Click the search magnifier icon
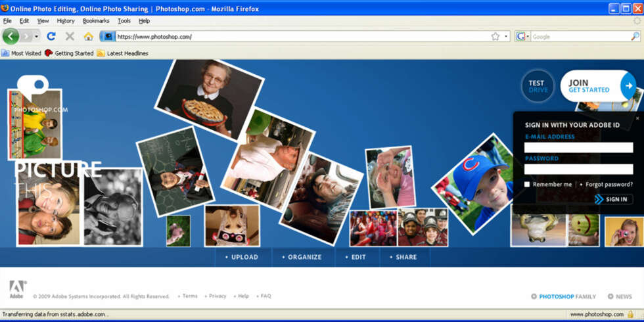The height and width of the screenshot is (322, 644). 635,37
